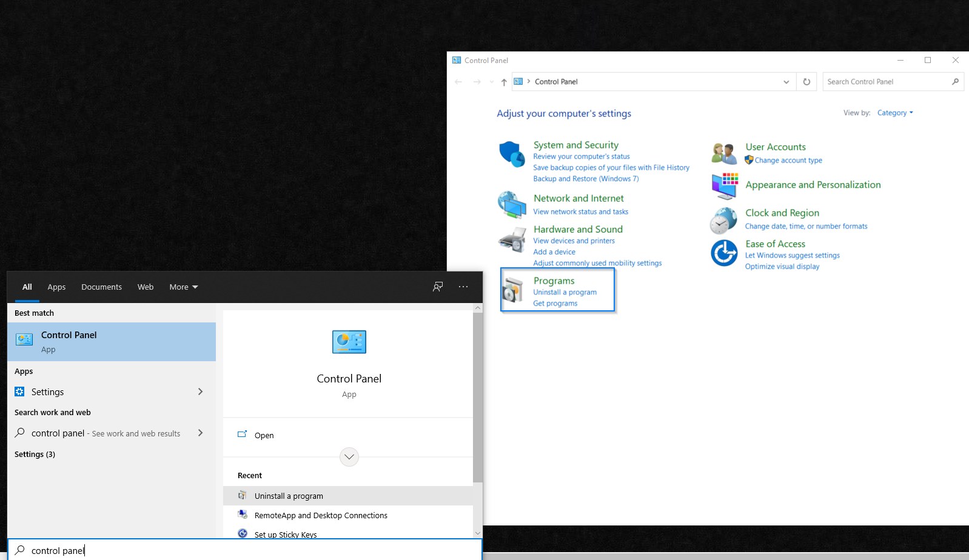Go back in Control Panel navigation
Screen dimensions: 969x560
point(458,82)
